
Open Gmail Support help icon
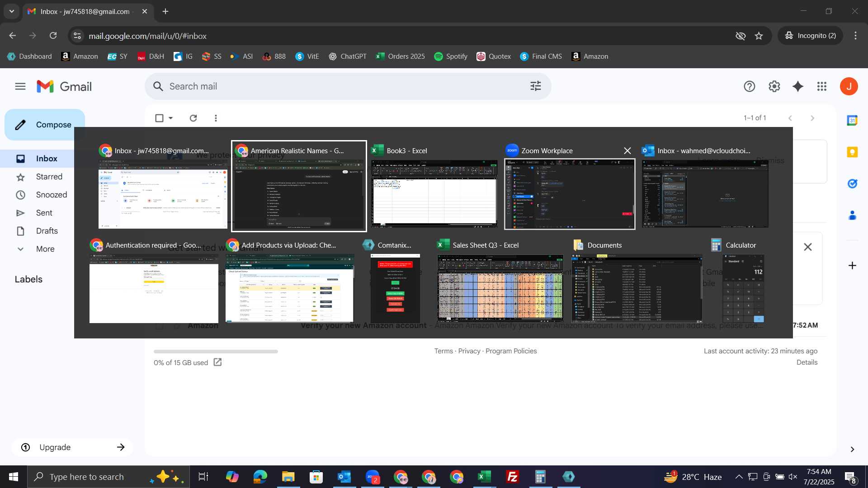pos(750,86)
